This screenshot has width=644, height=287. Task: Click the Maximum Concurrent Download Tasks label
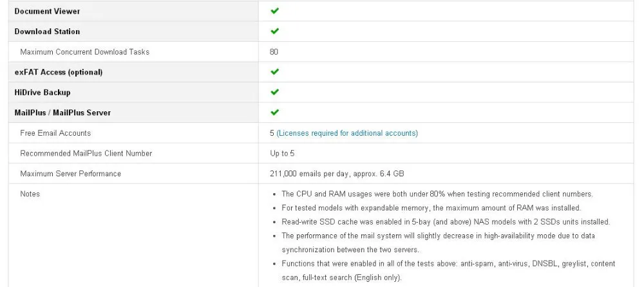click(x=84, y=51)
